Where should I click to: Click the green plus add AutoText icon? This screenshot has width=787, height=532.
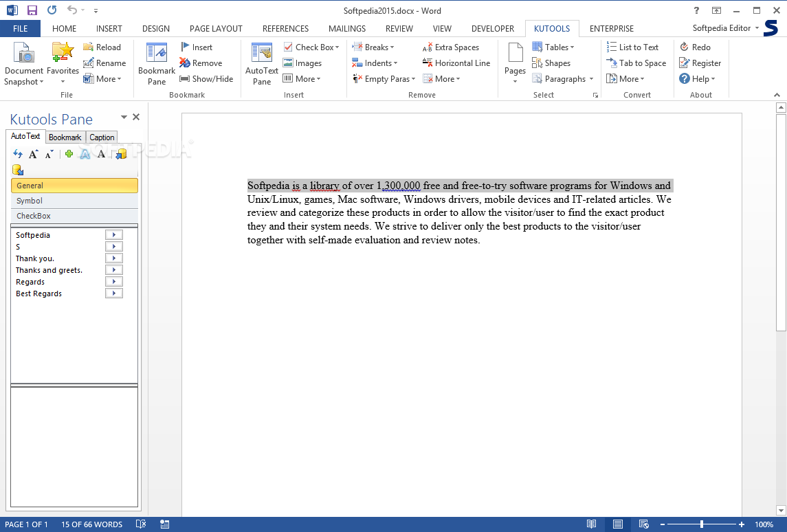[x=69, y=154]
